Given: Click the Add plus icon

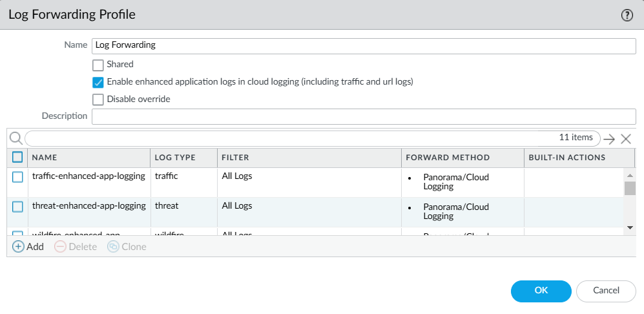Looking at the screenshot, I should tap(19, 247).
